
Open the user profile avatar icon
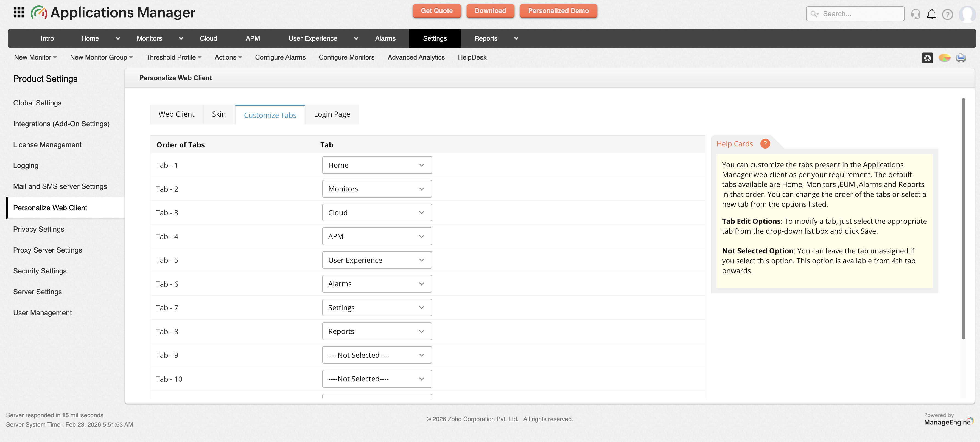pos(967,14)
